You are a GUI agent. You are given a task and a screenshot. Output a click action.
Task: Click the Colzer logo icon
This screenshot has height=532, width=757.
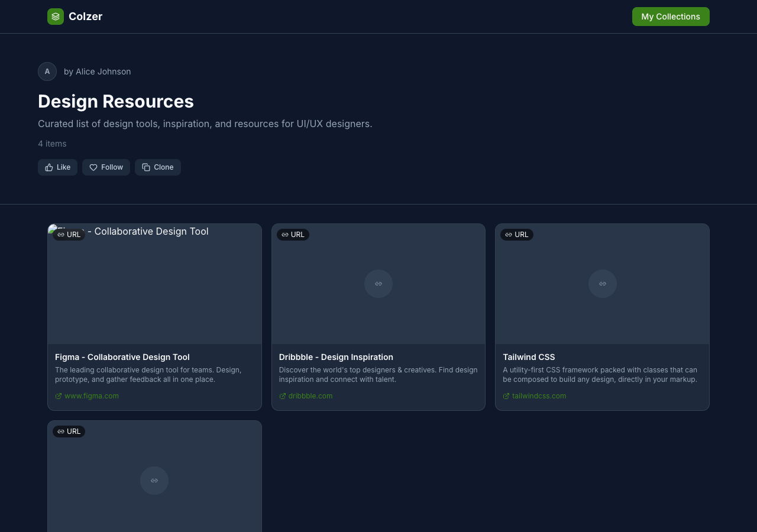56,17
